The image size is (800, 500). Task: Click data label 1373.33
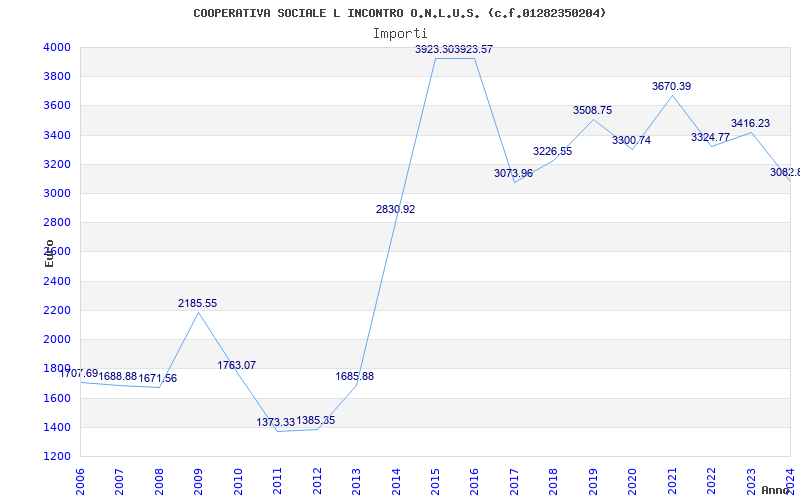pyautogui.click(x=276, y=422)
